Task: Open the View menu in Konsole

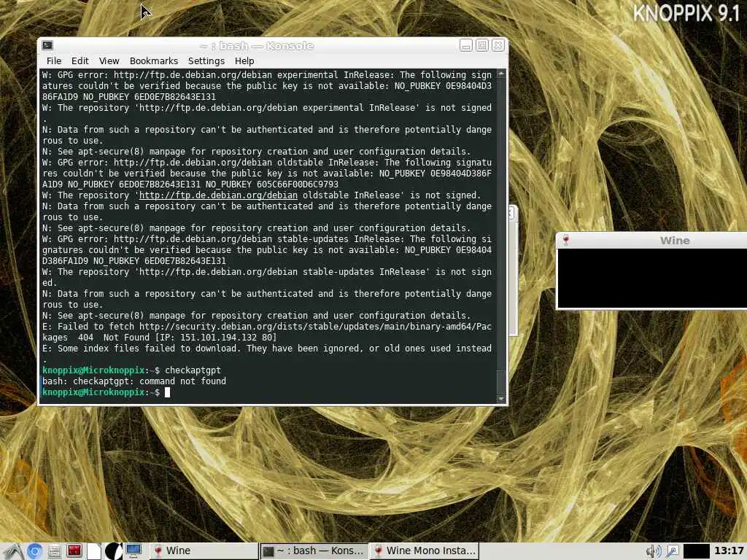Action: click(109, 61)
